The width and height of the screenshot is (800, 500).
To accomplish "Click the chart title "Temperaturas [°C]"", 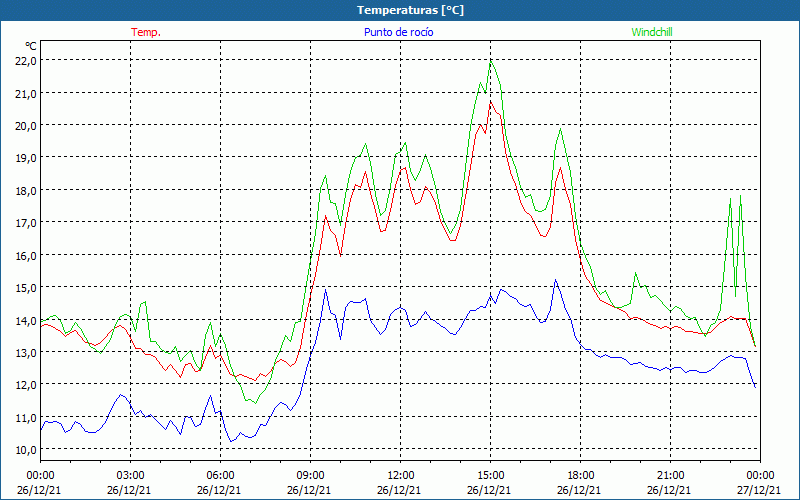I will coord(410,10).
